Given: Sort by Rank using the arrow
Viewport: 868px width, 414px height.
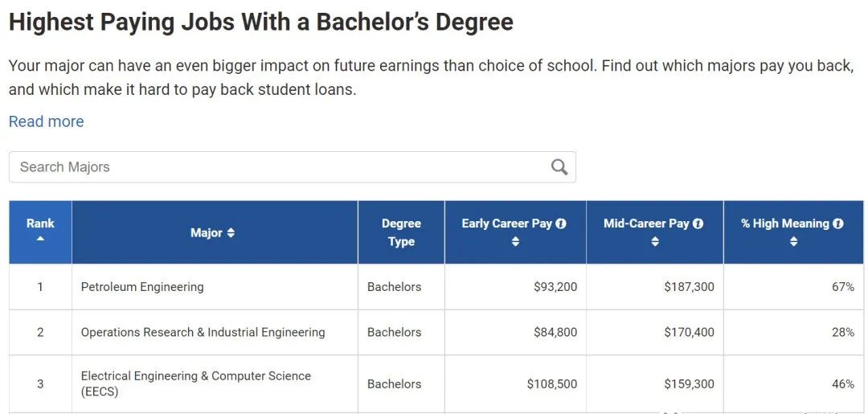Looking at the screenshot, I should click(40, 239).
